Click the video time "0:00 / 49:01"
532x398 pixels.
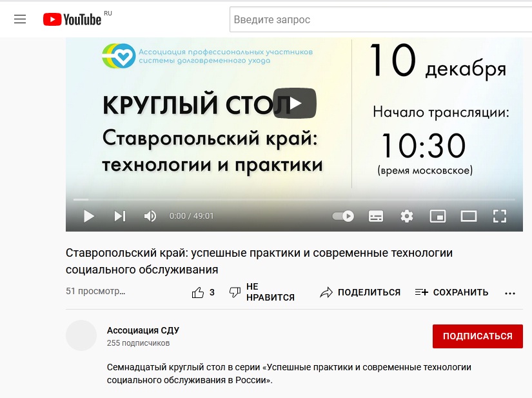point(192,216)
